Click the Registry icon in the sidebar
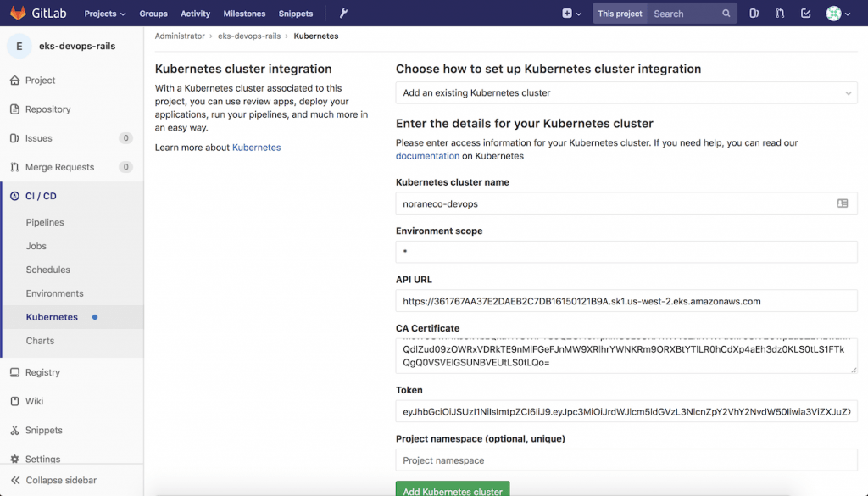Screen dimensions: 868x496 click(15, 372)
